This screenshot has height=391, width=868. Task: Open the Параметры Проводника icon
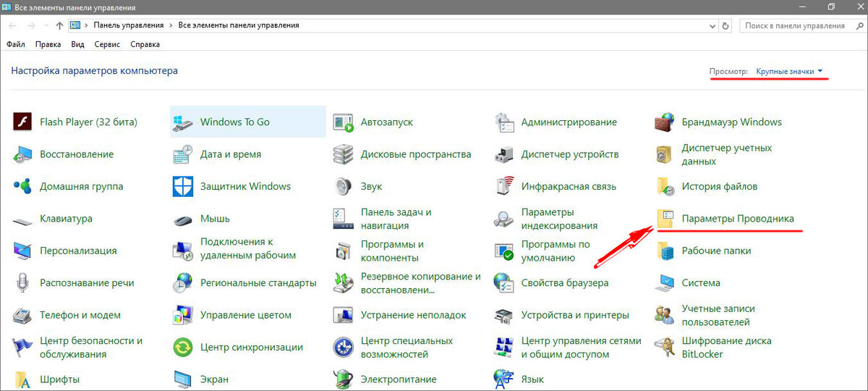click(x=664, y=219)
